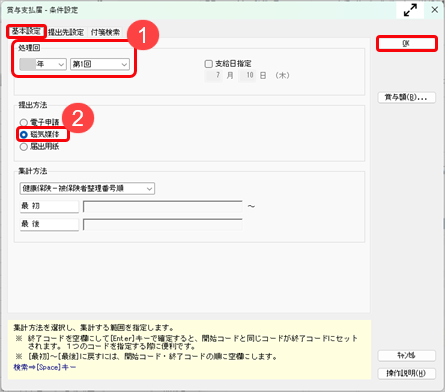Click the 検索⇒[Space]キー hint text

(x=45, y=367)
